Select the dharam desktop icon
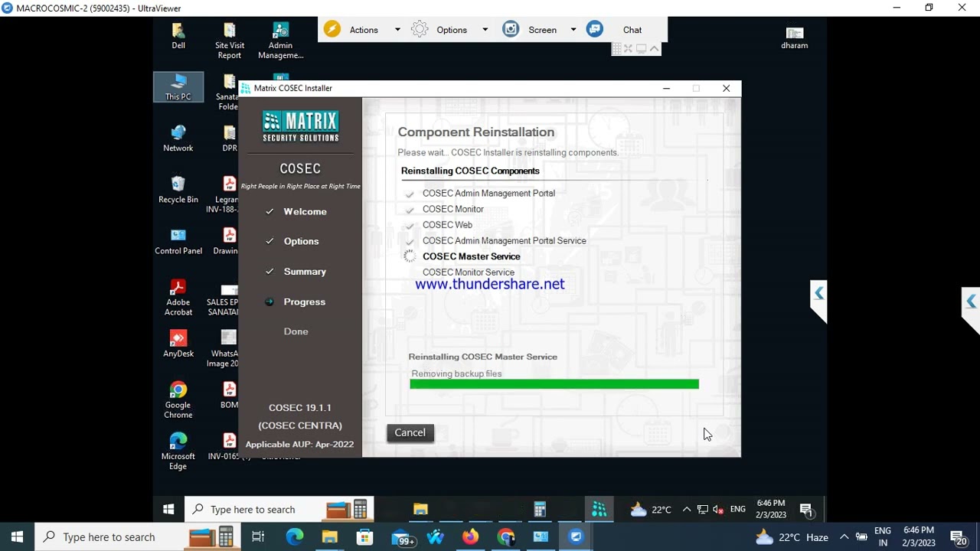 tap(795, 37)
